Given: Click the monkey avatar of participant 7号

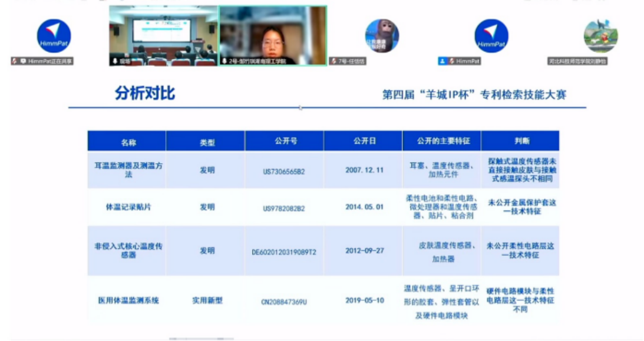Looking at the screenshot, I should tap(381, 35).
